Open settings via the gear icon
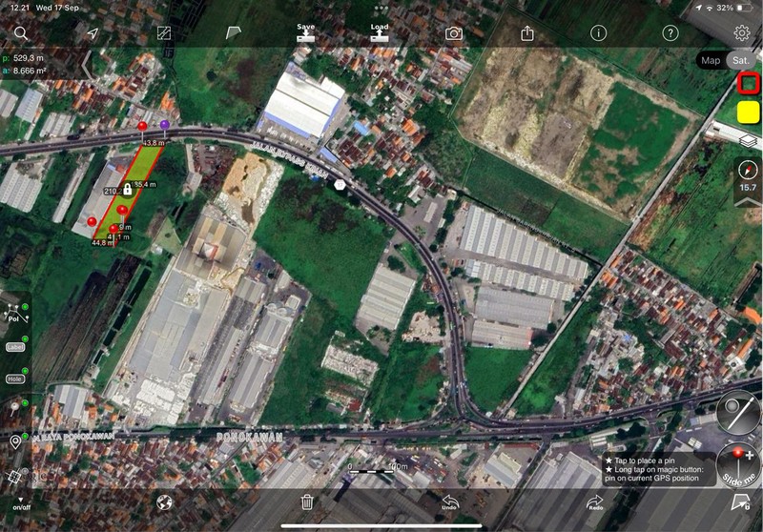 click(x=742, y=33)
